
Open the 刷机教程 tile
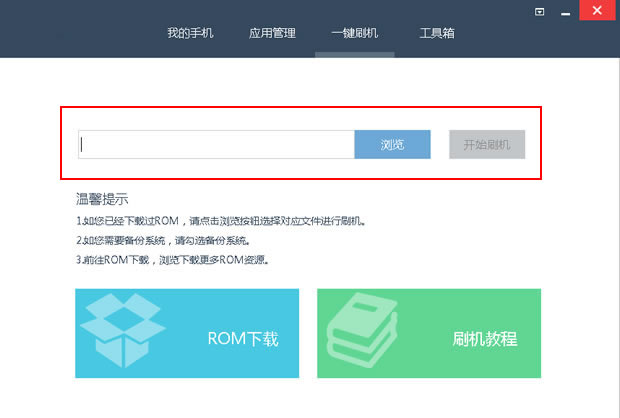[x=429, y=333]
